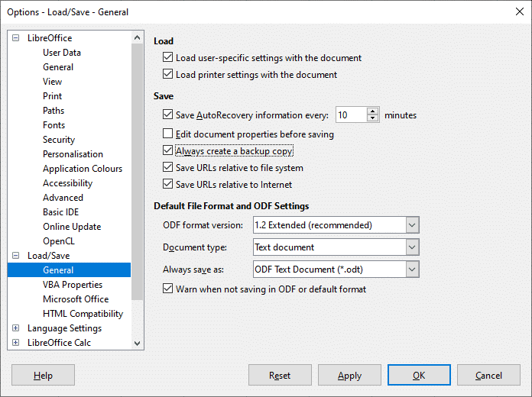Click the LibreOffice Calc tree label
The height and width of the screenshot is (397, 532).
(x=59, y=343)
